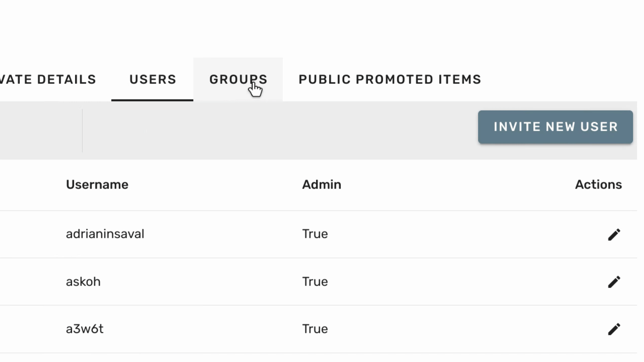Click grey toolbar area right of the divider
644x362 pixels.
pyautogui.click(x=277, y=130)
